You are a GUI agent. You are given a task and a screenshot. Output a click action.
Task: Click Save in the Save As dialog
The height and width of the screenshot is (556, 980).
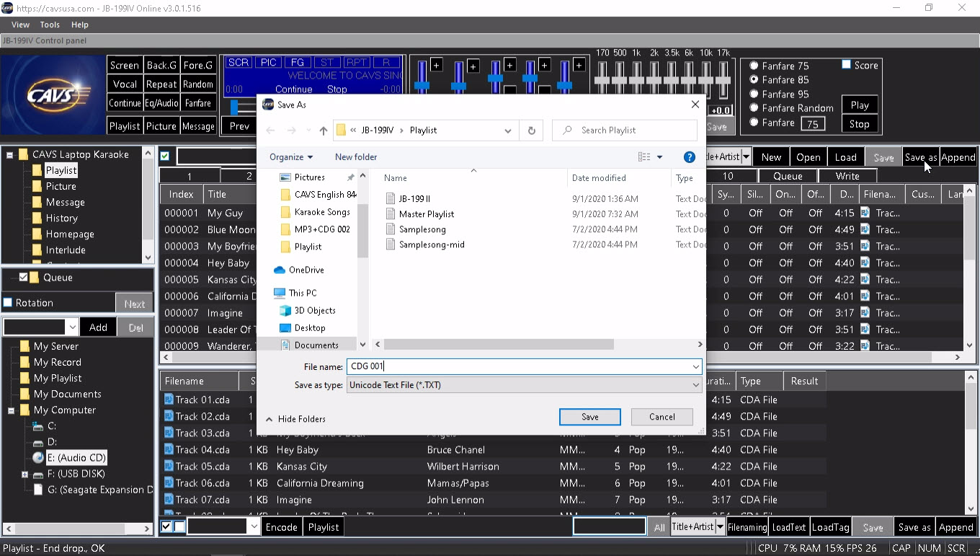coord(589,417)
